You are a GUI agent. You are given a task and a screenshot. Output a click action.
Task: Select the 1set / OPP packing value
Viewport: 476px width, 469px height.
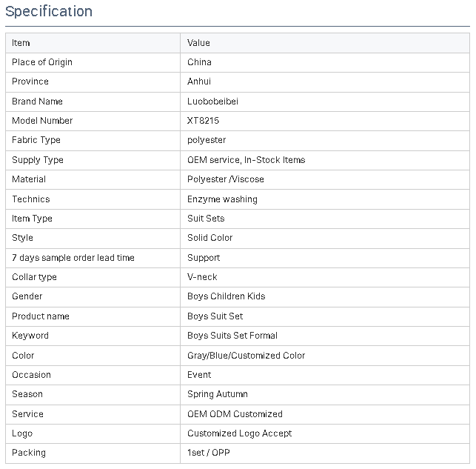tap(209, 453)
